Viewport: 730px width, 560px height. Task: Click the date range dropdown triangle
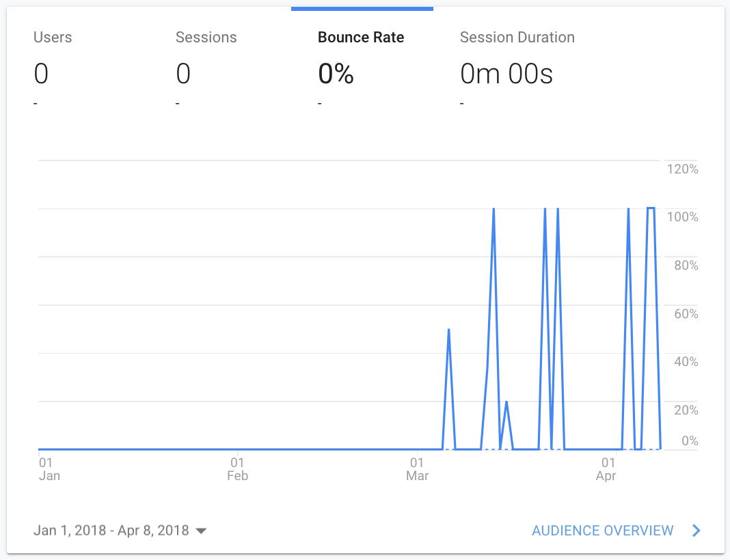pos(201,531)
